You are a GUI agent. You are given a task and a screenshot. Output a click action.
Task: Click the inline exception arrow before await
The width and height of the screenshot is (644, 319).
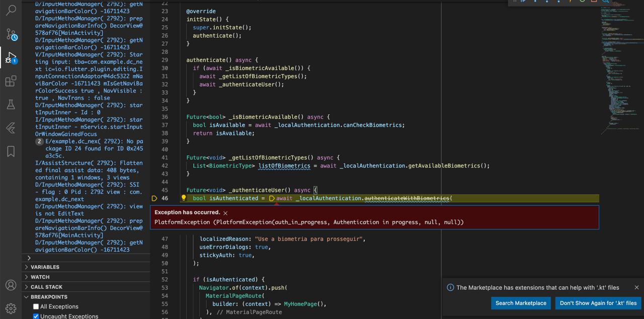point(272,198)
